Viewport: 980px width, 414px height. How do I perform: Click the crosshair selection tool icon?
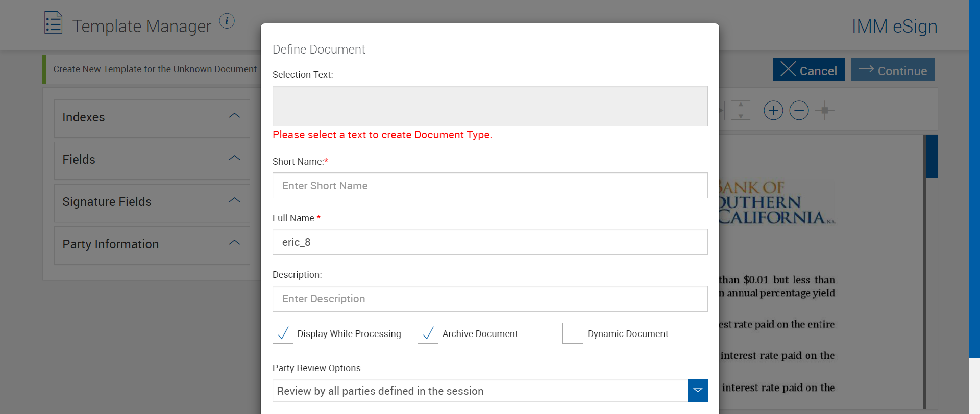click(824, 110)
